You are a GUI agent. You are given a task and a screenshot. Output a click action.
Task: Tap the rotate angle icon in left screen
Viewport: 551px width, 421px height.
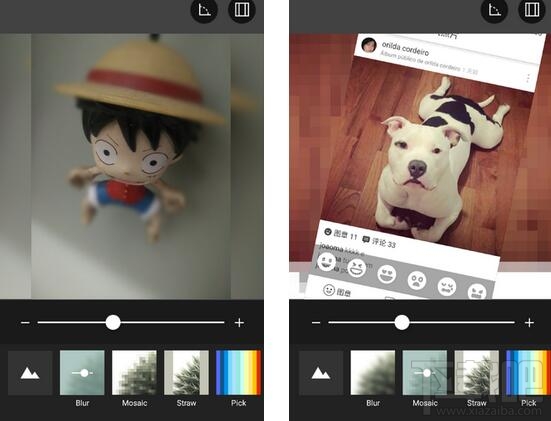click(204, 10)
